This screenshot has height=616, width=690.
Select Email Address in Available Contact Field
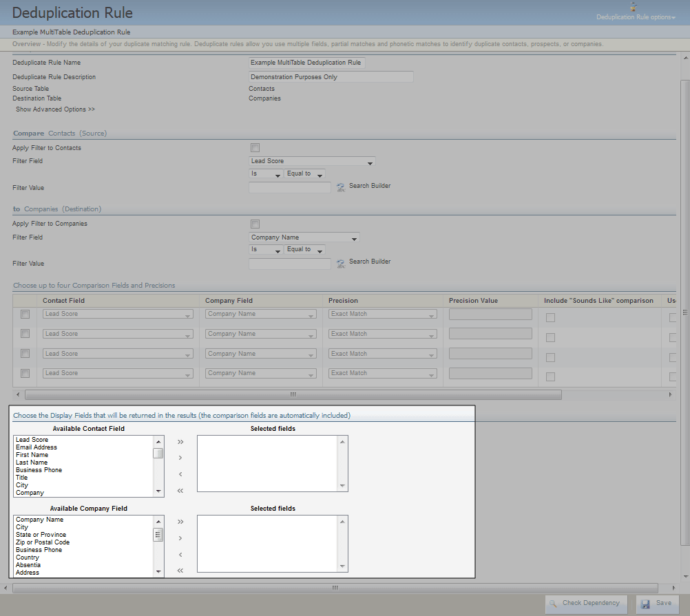[36, 447]
